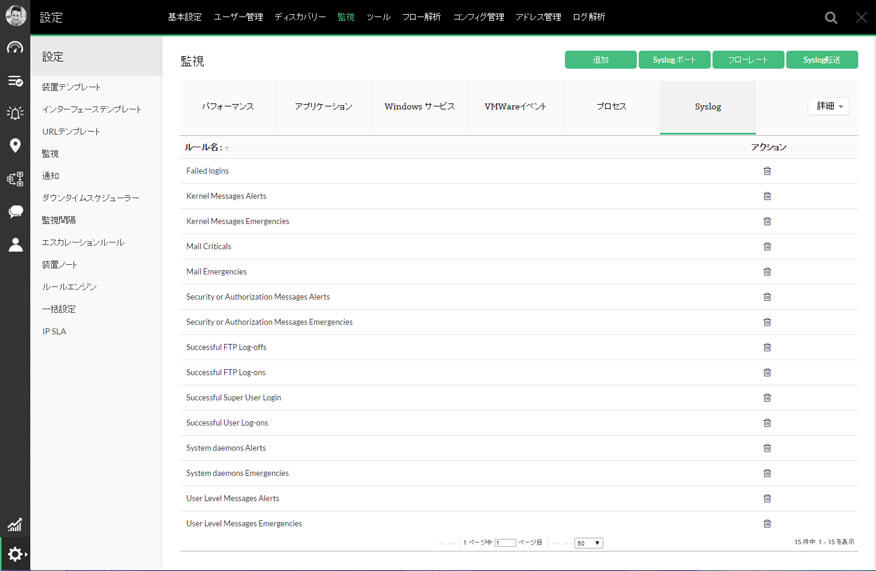Image resolution: width=876 pixels, height=571 pixels.
Task: Expand the 詳細 dropdown
Action: pos(828,106)
